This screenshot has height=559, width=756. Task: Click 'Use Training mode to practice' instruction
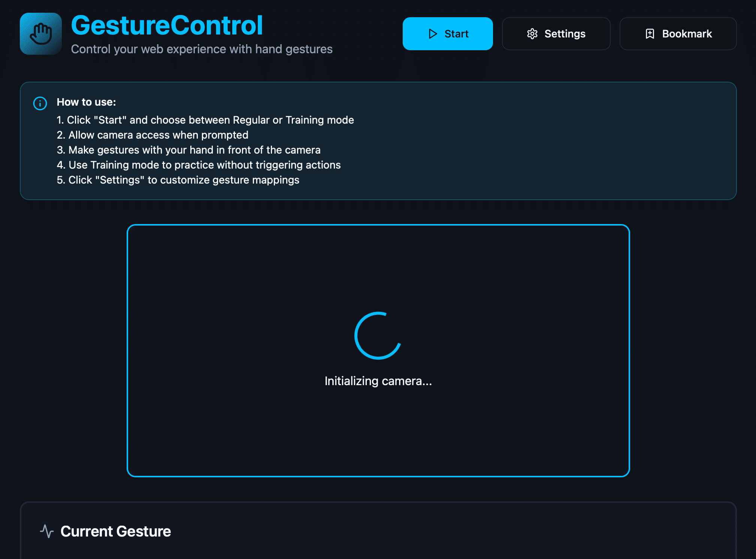click(x=199, y=165)
